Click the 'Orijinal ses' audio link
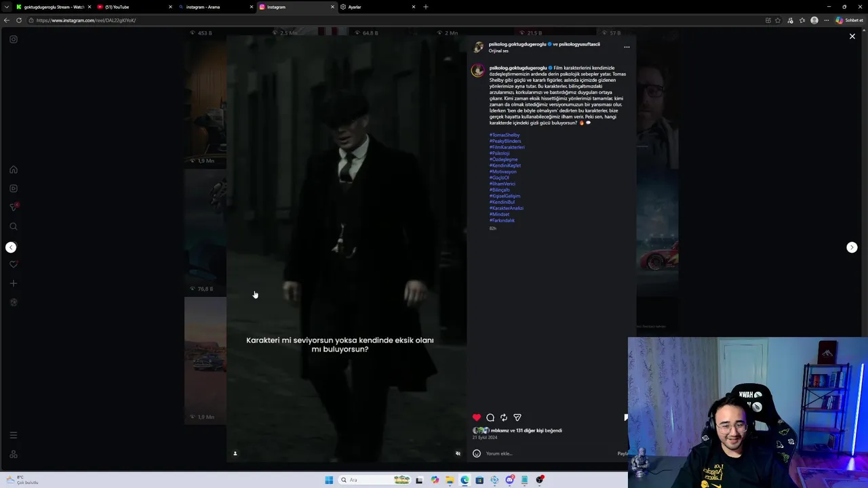The image size is (868, 488). [x=498, y=51]
